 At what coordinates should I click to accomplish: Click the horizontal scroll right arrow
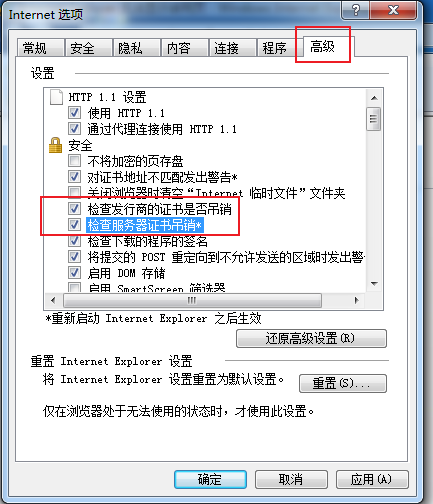point(357,300)
